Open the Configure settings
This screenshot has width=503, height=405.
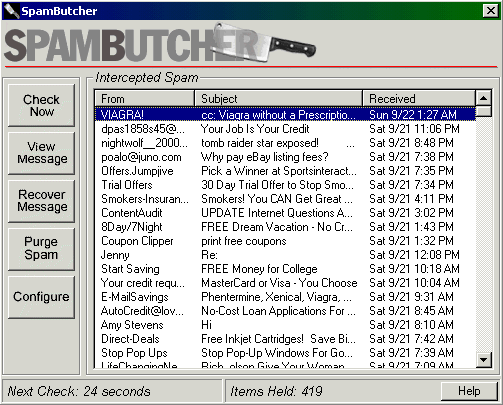pyautogui.click(x=41, y=297)
